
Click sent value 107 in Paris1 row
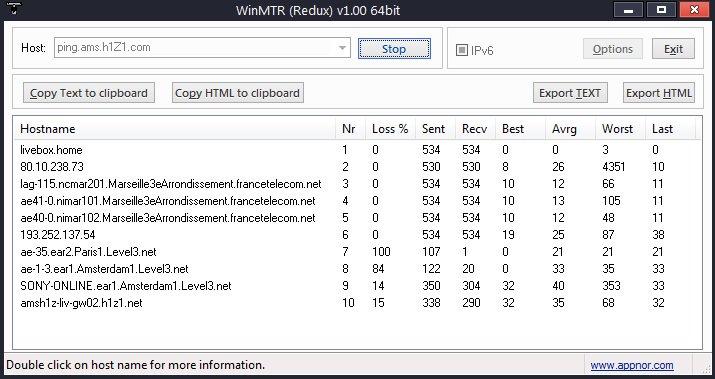(431, 252)
